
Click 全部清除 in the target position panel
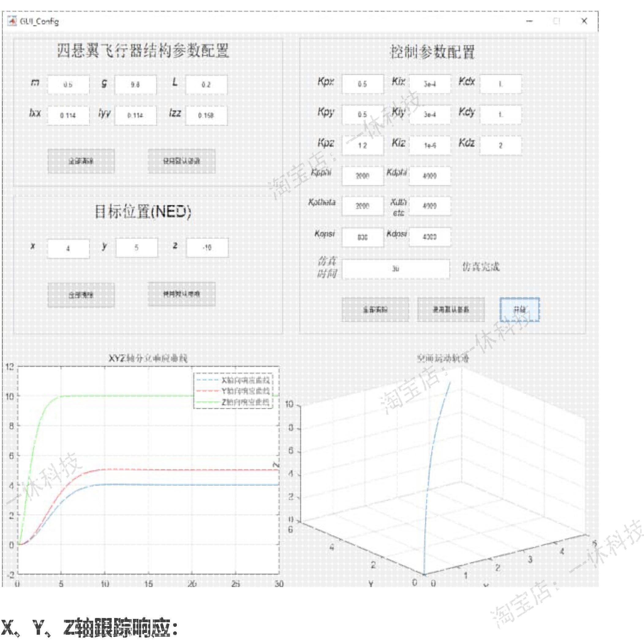click(81, 295)
